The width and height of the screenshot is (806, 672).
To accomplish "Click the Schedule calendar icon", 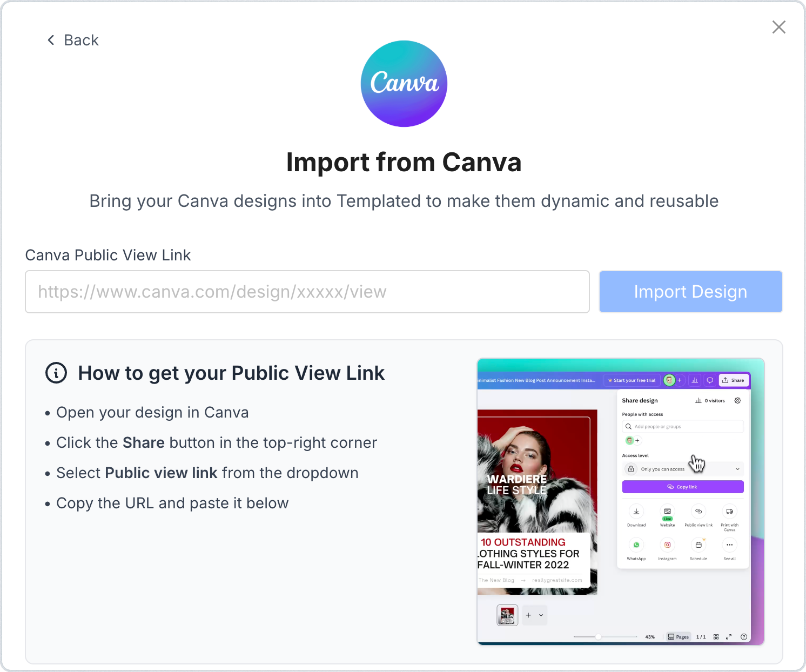I will 698,545.
